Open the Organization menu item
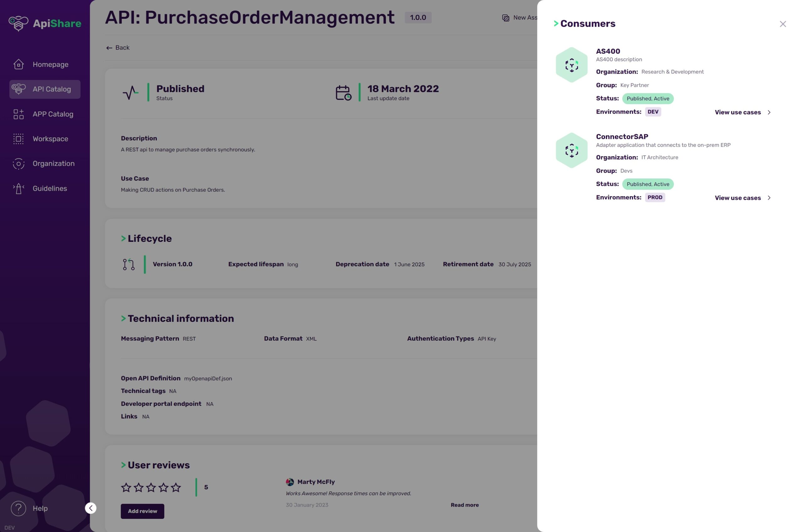The width and height of the screenshot is (803, 532). tap(53, 163)
